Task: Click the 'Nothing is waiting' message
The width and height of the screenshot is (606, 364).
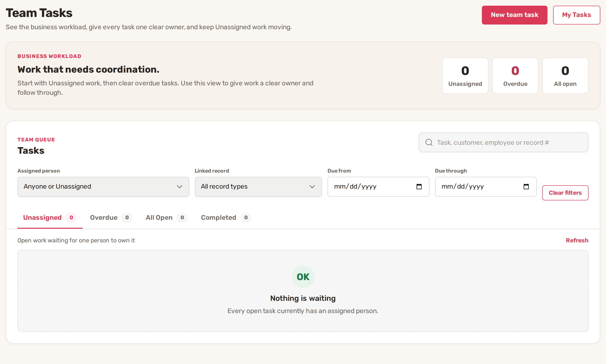Action: tap(303, 298)
